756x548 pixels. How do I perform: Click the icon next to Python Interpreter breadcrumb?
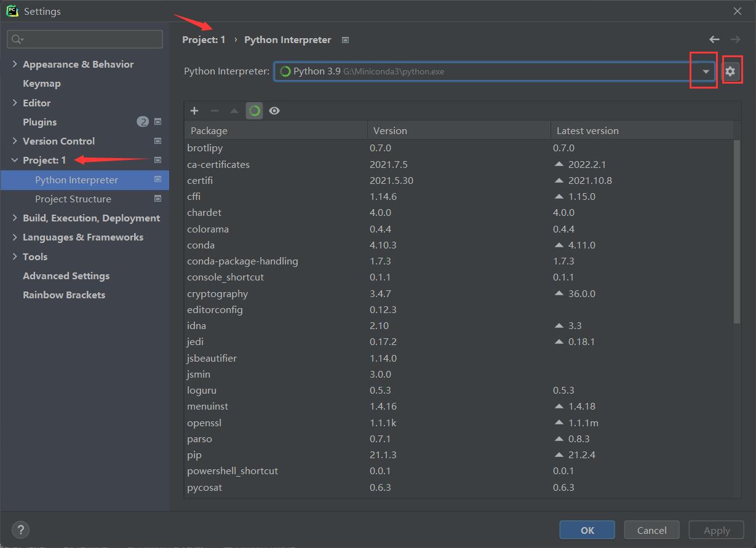pyautogui.click(x=345, y=40)
